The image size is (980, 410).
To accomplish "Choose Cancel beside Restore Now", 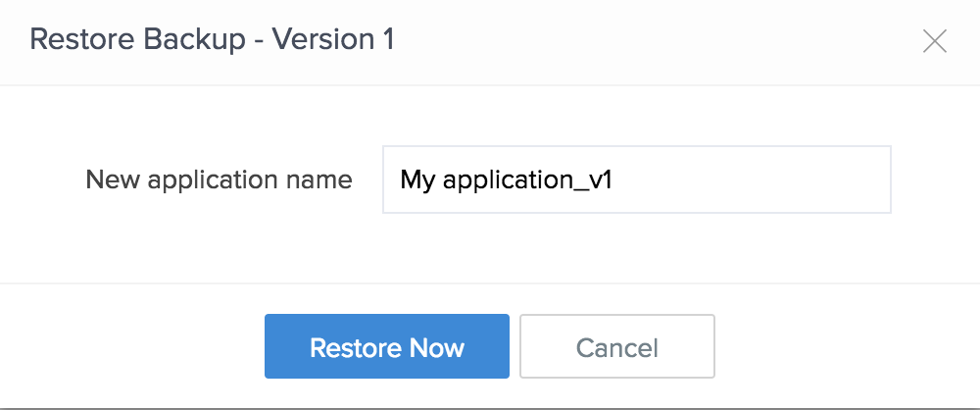I will (x=616, y=346).
